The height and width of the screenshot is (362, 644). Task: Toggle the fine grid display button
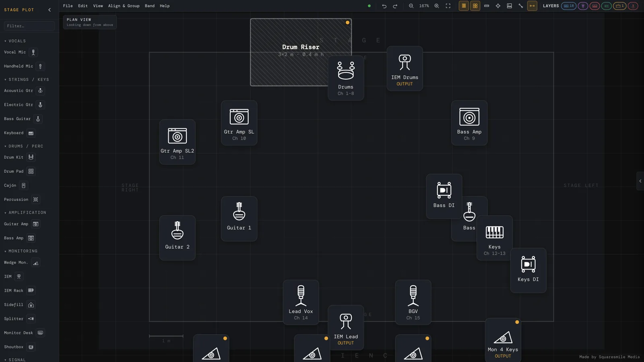(x=464, y=6)
